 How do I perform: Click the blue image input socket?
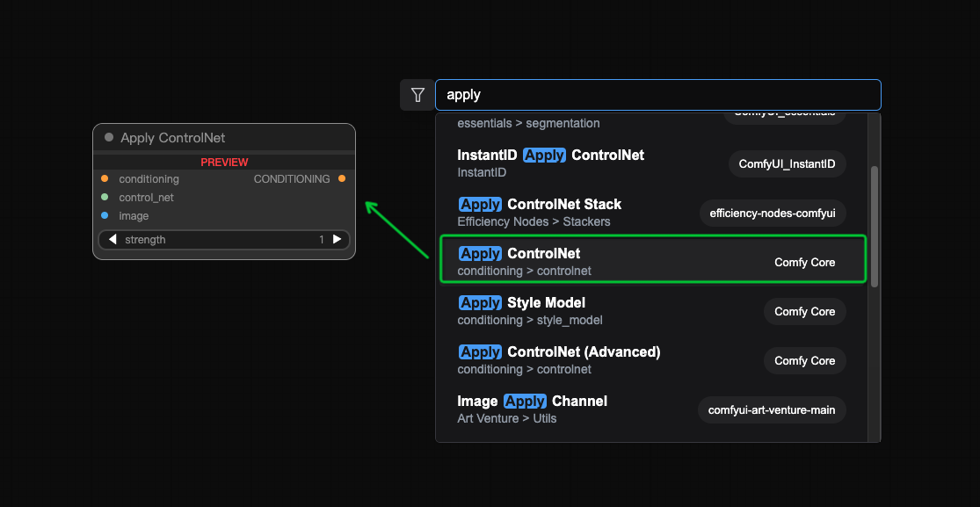pyautogui.click(x=105, y=216)
